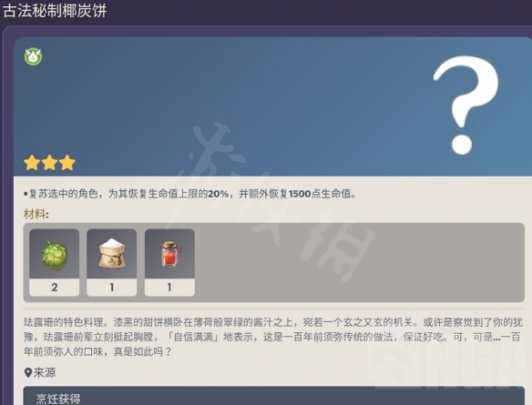Open the red jam jar ingredient icon
This screenshot has height=405, width=532.
[x=169, y=254]
